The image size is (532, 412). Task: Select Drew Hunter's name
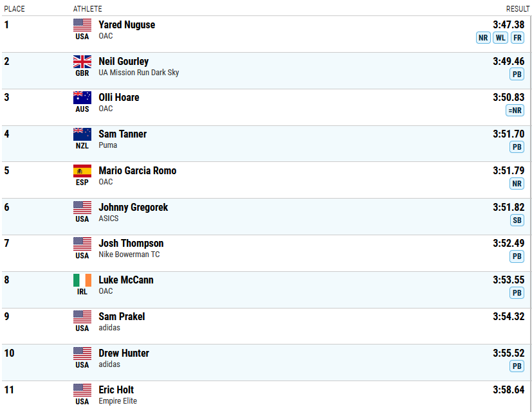click(x=124, y=354)
